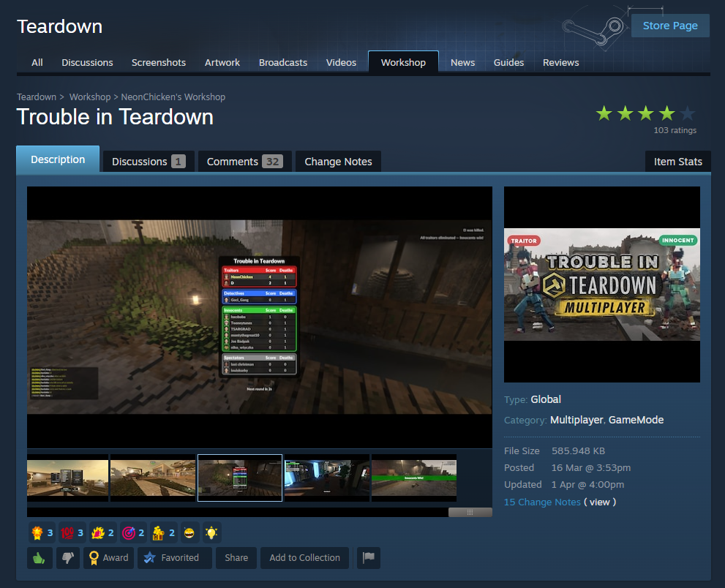
Task: Click the Multiplayer category tag
Action: click(x=576, y=420)
